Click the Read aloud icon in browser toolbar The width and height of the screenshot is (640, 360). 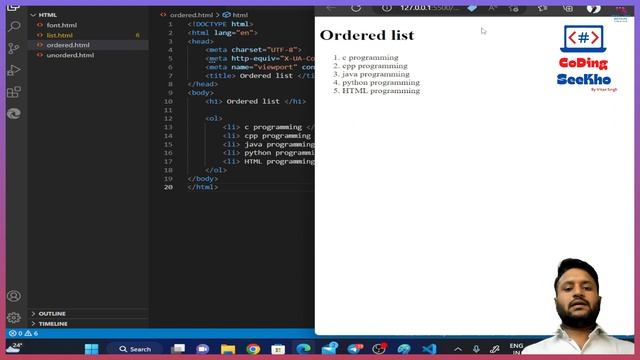coord(493,8)
